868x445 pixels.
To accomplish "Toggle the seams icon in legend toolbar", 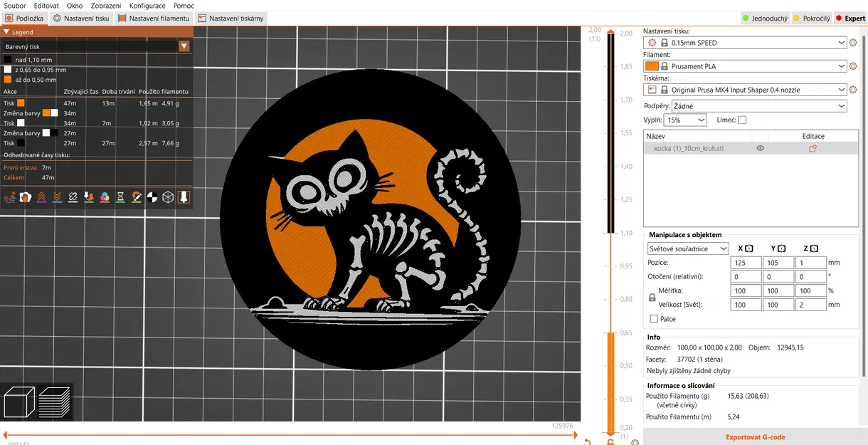I will (73, 197).
